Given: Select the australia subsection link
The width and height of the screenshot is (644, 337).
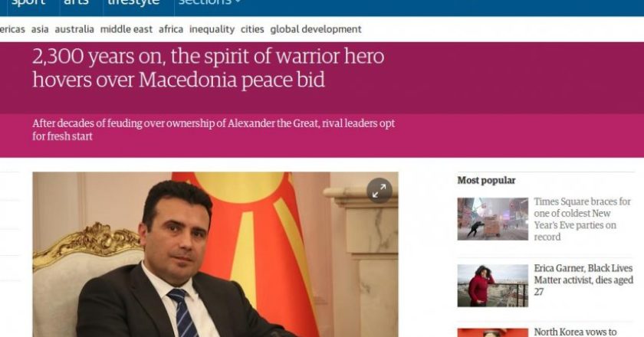Looking at the screenshot, I should (74, 29).
